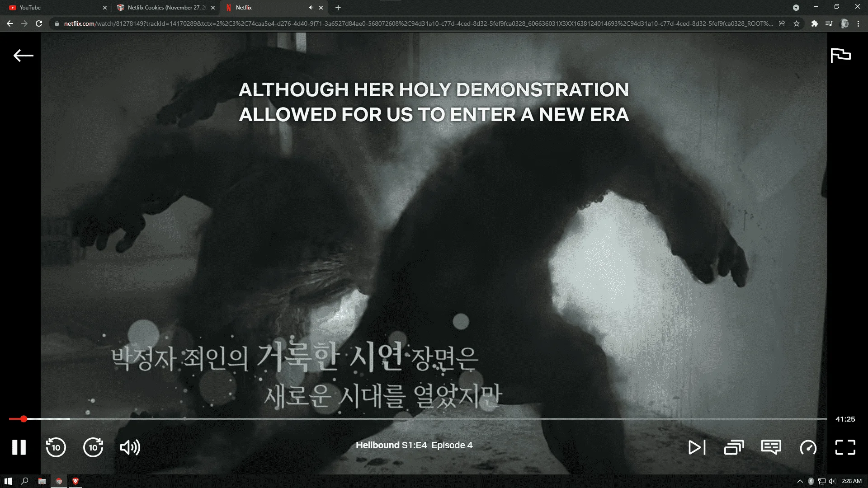This screenshot has width=868, height=488.
Task: Mute the Netflix tab audio icon
Action: point(311,8)
